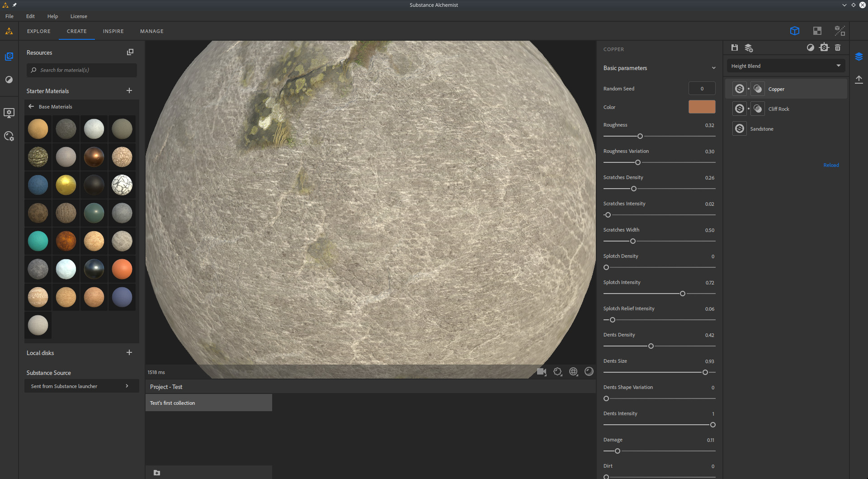Pick the bright orange sphere material thumbnail
Viewport: 868px width, 479px height.
click(122, 269)
